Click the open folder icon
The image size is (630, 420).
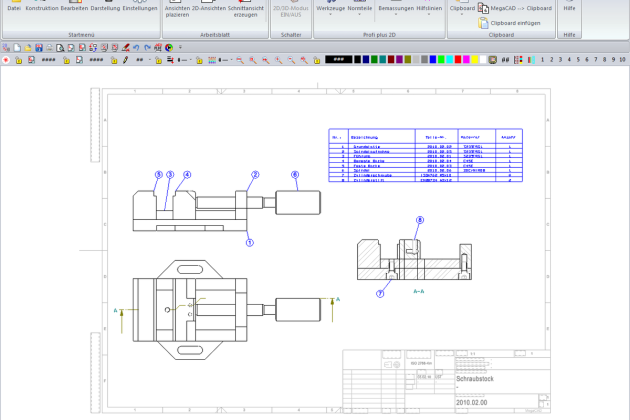[28, 47]
